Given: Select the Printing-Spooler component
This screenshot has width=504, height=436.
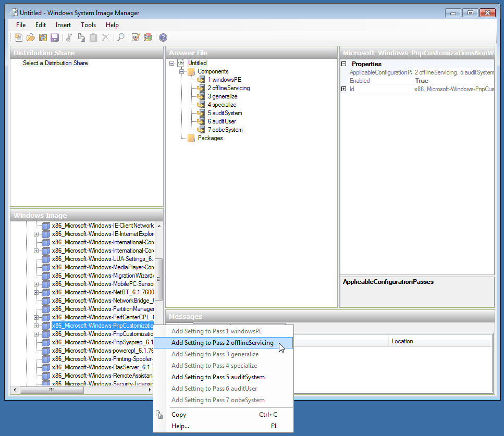Looking at the screenshot, I should (x=102, y=359).
